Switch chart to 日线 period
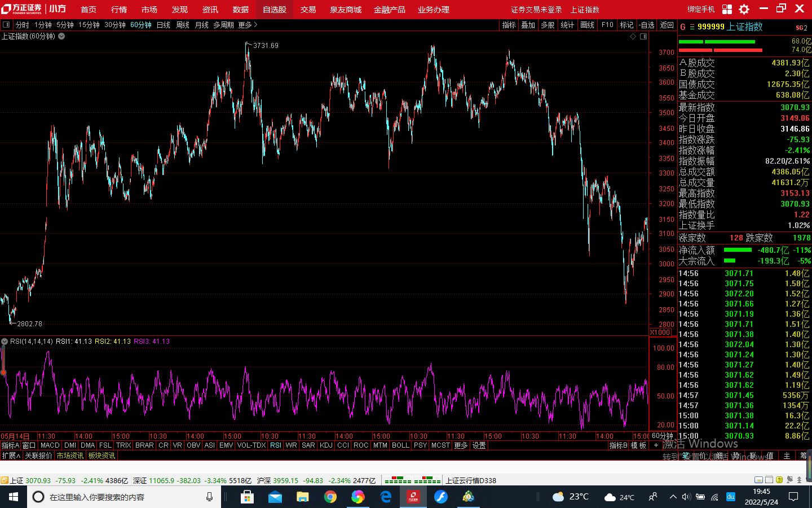Screen dimensions: 812x508 [164, 25]
